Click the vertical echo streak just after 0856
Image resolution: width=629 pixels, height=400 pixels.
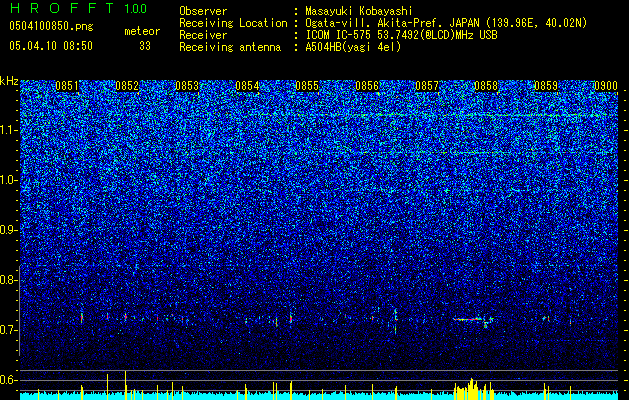coord(396,321)
